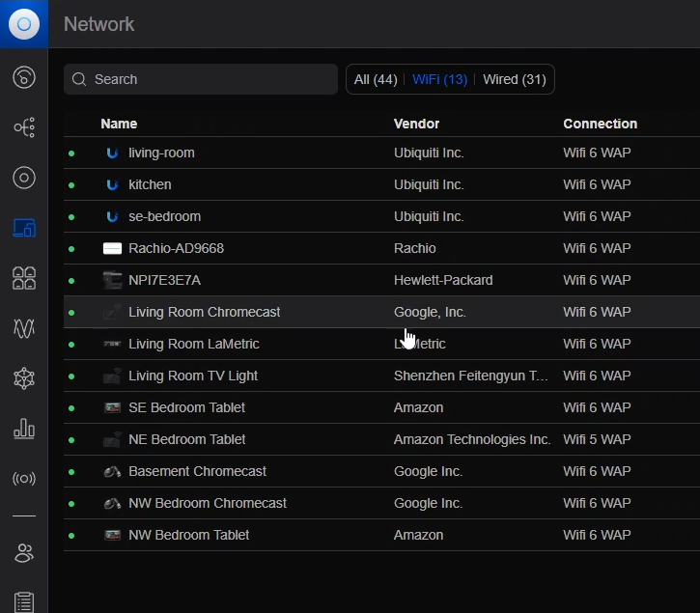This screenshot has width=700, height=613.
Task: Open the Dashboard sidebar icon
Action: [x=24, y=77]
